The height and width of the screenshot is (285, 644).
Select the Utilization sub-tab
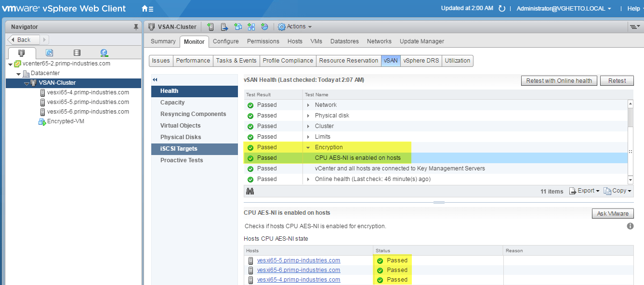pos(458,61)
